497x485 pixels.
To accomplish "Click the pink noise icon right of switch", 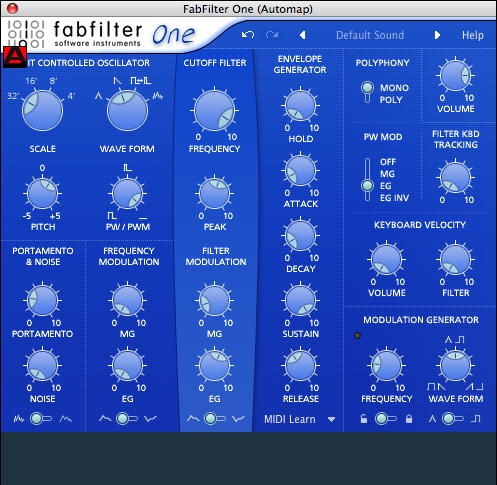I will (x=66, y=419).
